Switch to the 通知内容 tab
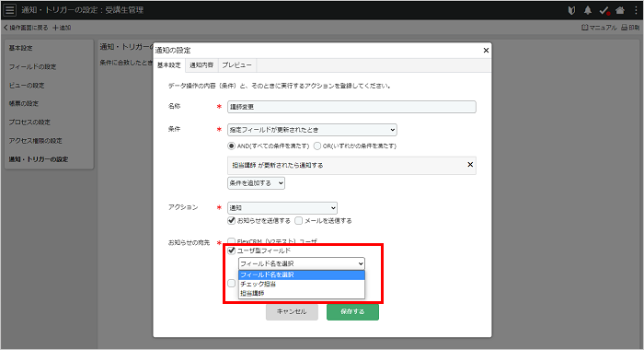 (201, 65)
